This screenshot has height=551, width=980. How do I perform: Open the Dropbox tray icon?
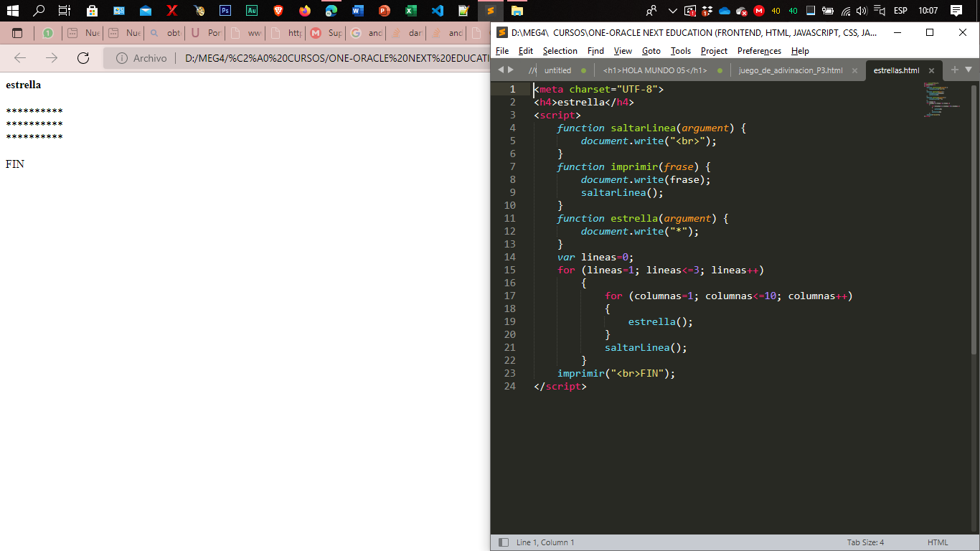[x=707, y=11]
